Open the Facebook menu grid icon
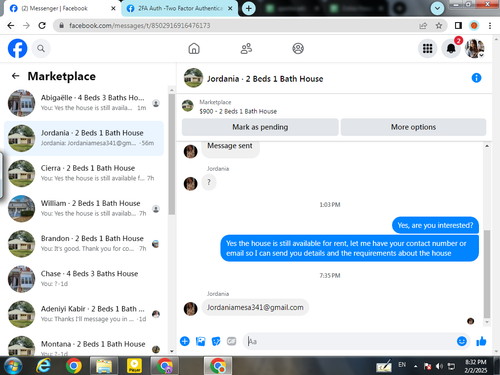This screenshot has height=375, width=500. [x=427, y=49]
